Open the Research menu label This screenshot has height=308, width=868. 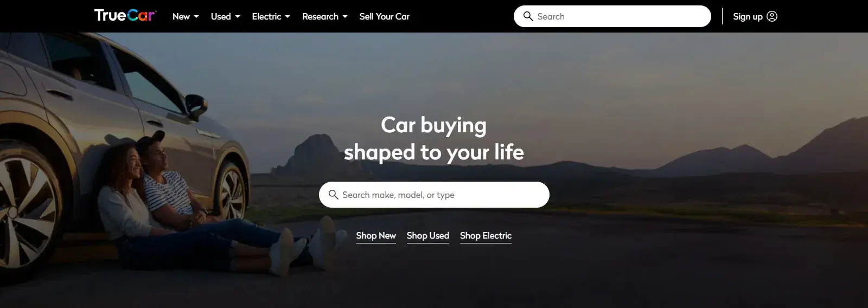coord(320,16)
